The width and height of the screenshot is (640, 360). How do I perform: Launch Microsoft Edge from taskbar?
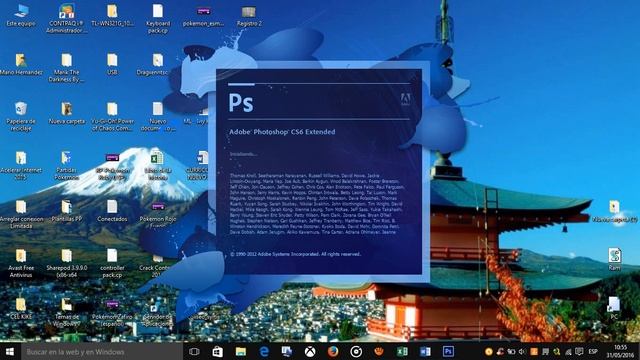coord(264,351)
